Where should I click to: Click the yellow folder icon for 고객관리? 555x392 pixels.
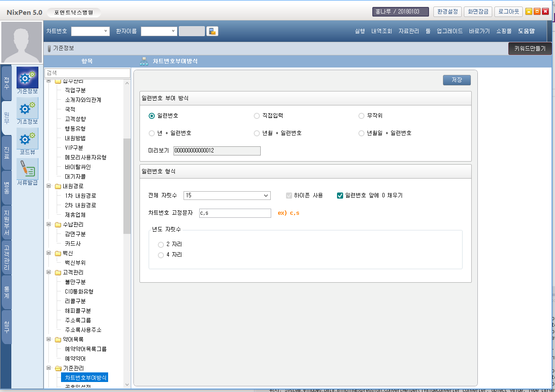(x=58, y=273)
